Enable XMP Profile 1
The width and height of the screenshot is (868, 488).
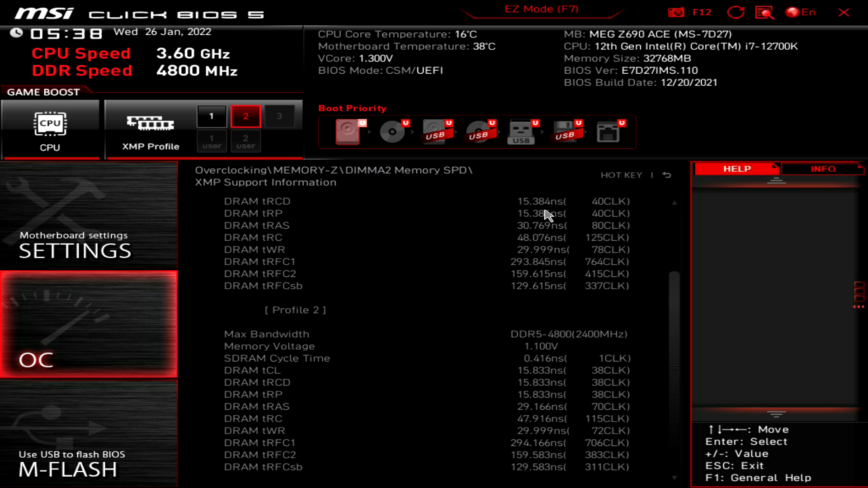[x=211, y=116]
